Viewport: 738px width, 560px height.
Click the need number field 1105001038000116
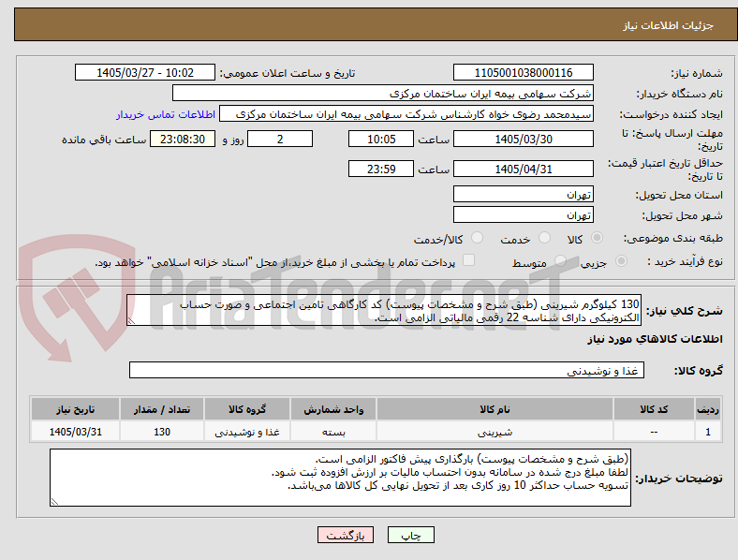click(524, 72)
